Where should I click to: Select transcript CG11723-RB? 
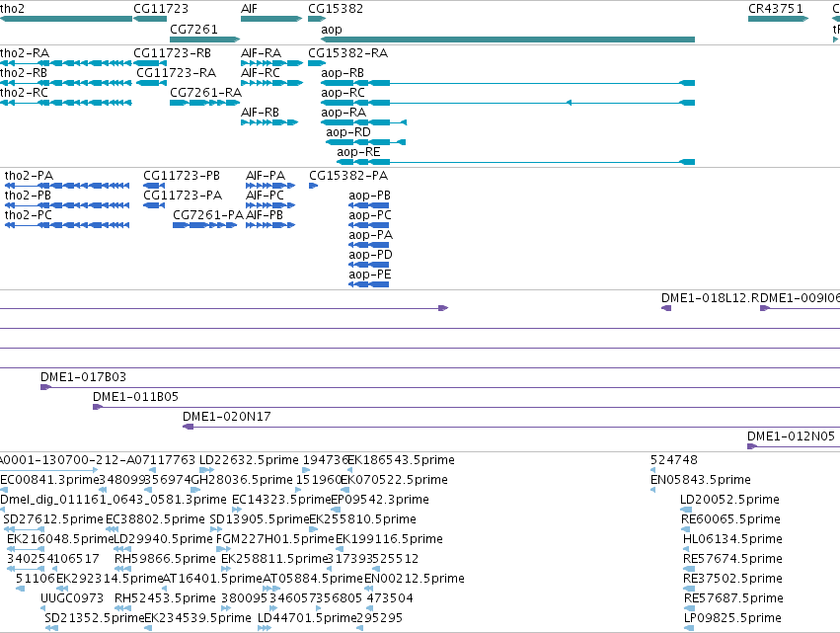tap(150, 63)
